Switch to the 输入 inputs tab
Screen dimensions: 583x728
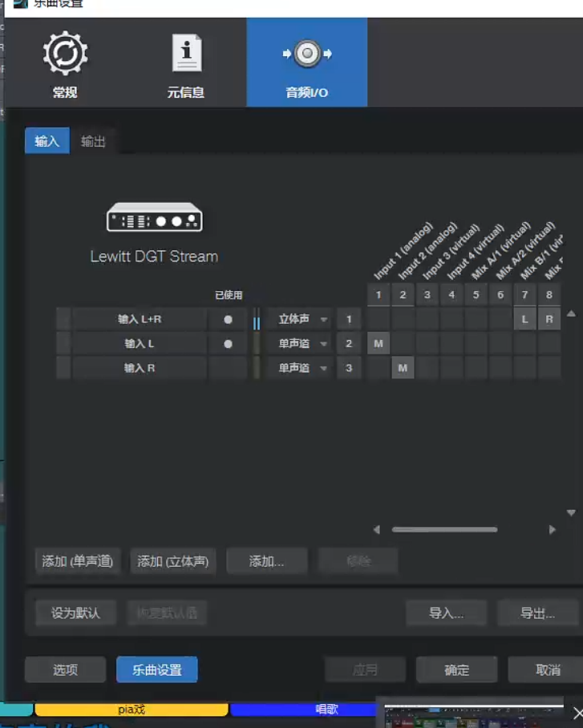47,140
